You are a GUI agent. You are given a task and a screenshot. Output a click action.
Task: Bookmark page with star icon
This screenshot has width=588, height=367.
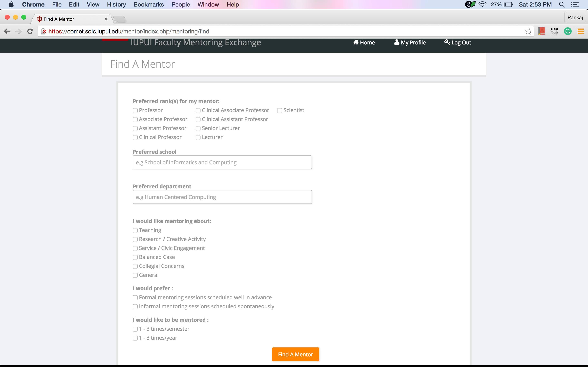point(528,31)
